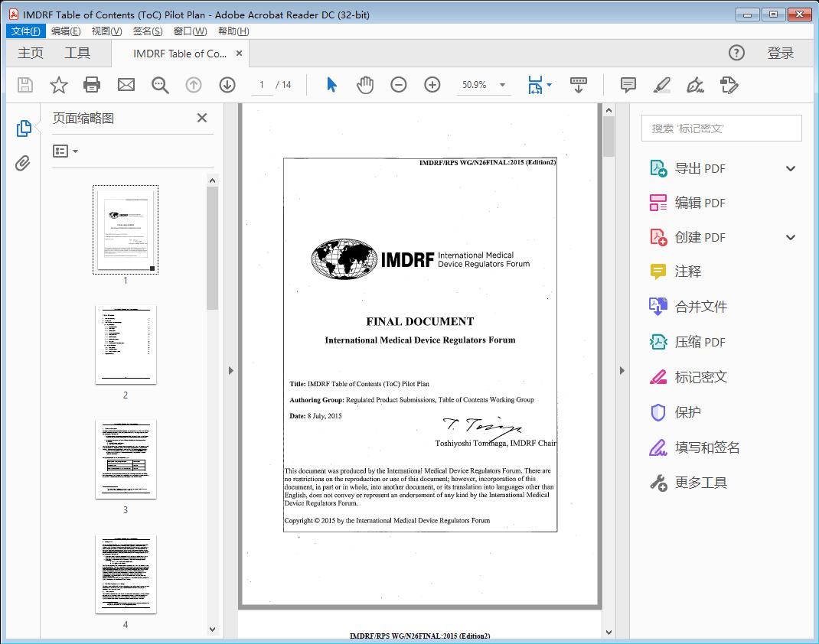
Task: Open the zoom percentage dropdown
Action: pyautogui.click(x=501, y=85)
